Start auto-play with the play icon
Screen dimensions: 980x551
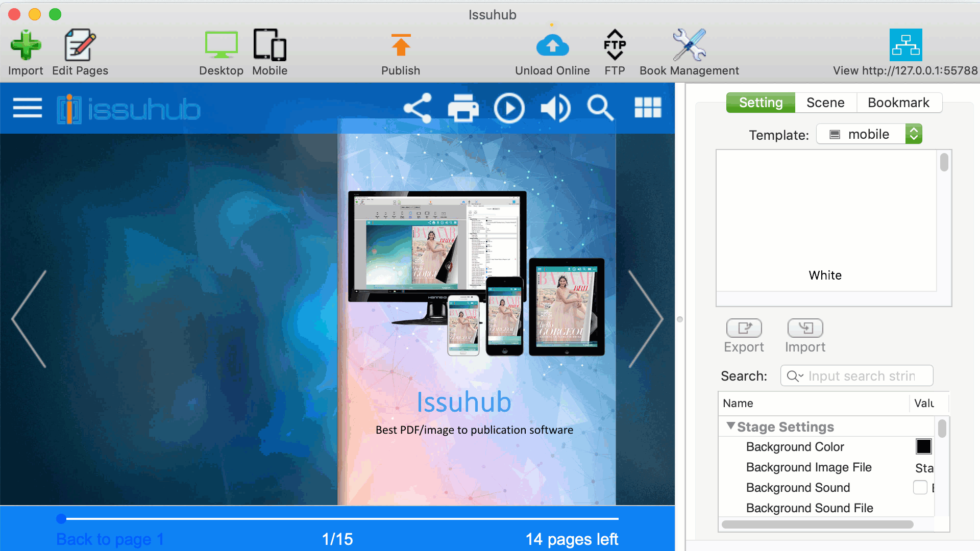pyautogui.click(x=509, y=108)
